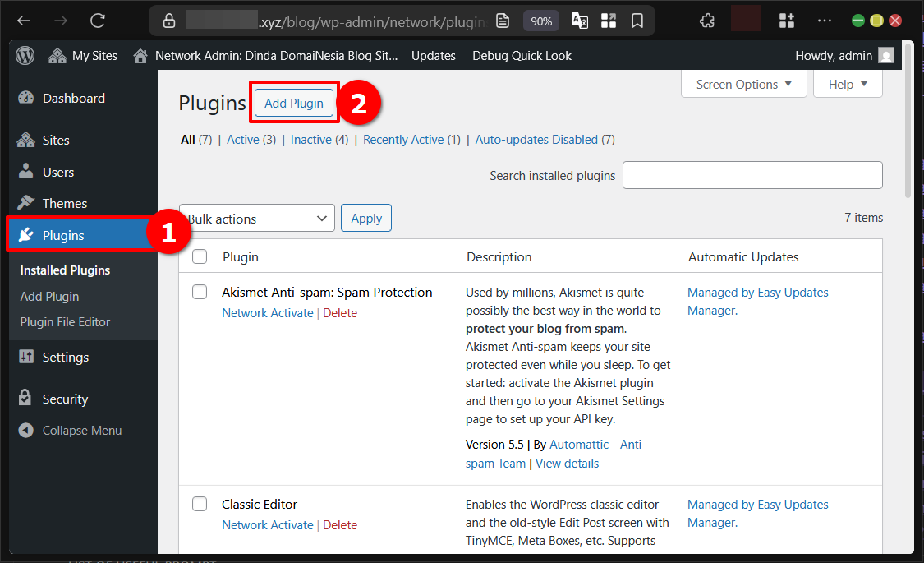Open the My Sites menu

82,55
